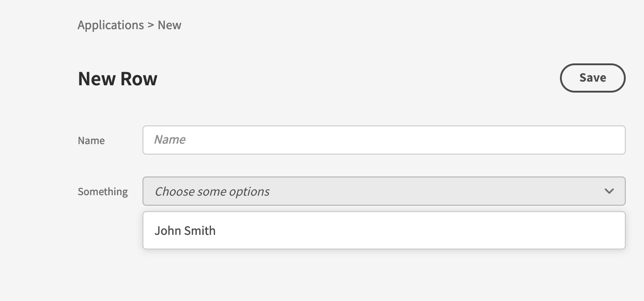
Task: Click the greater-than breadcrumb separator
Action: pyautogui.click(x=151, y=25)
